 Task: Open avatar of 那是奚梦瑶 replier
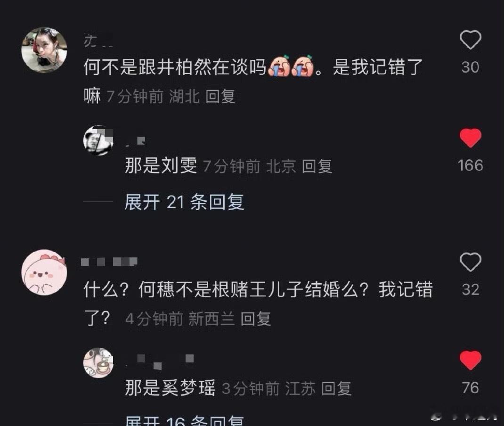[98, 362]
